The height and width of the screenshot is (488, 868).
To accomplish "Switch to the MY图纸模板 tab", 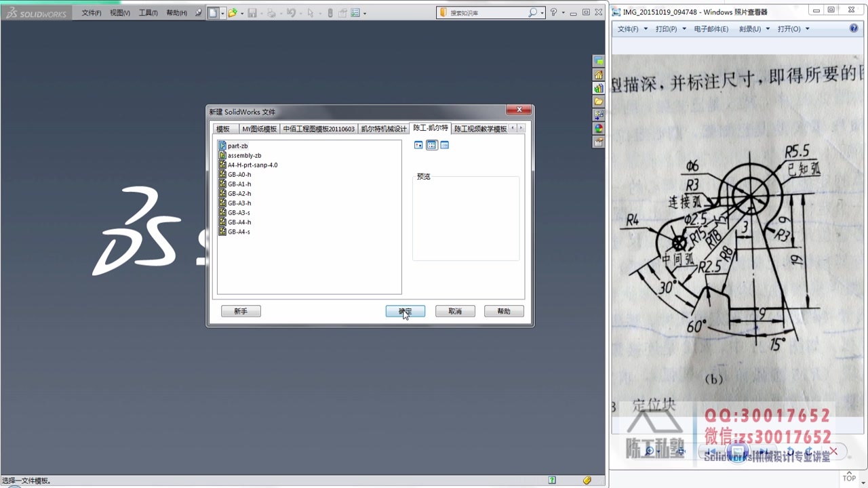I will 259,129.
